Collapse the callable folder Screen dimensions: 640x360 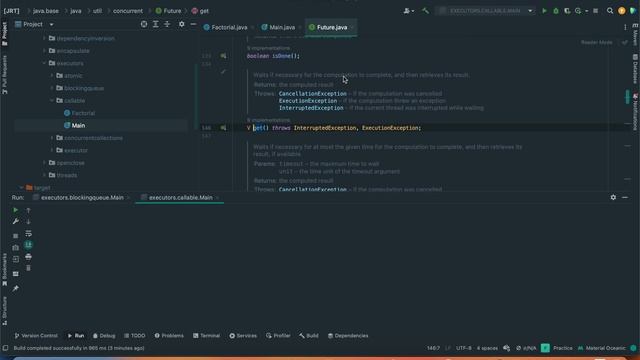(52, 100)
